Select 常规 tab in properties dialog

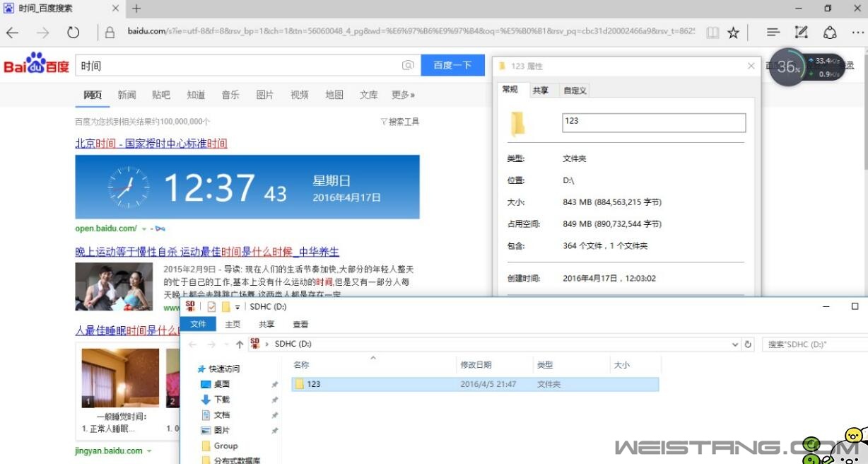tap(510, 89)
